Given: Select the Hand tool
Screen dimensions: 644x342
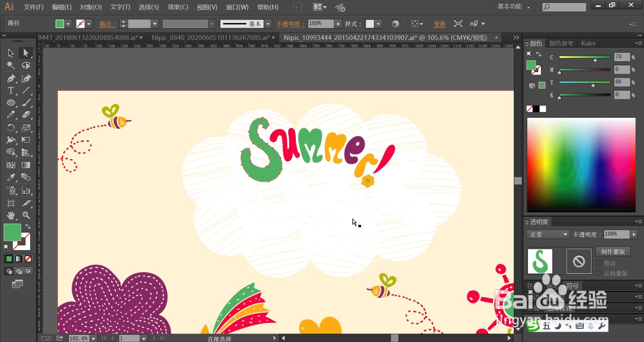Looking at the screenshot, I should [11, 215].
